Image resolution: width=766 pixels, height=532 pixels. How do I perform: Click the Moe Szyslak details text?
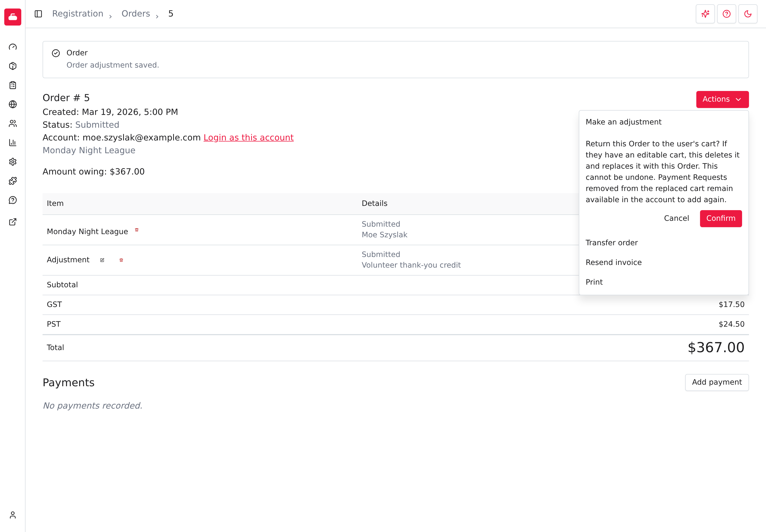click(384, 235)
